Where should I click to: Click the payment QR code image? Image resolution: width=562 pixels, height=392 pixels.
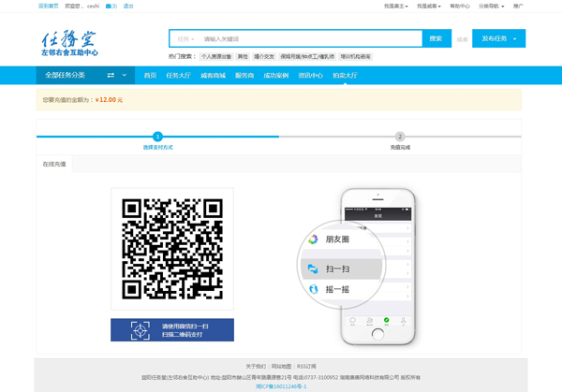pos(172,249)
